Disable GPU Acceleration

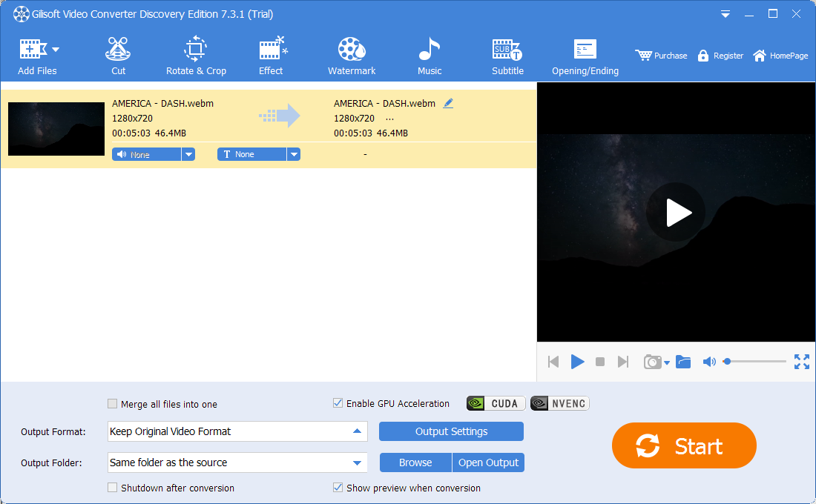point(338,403)
